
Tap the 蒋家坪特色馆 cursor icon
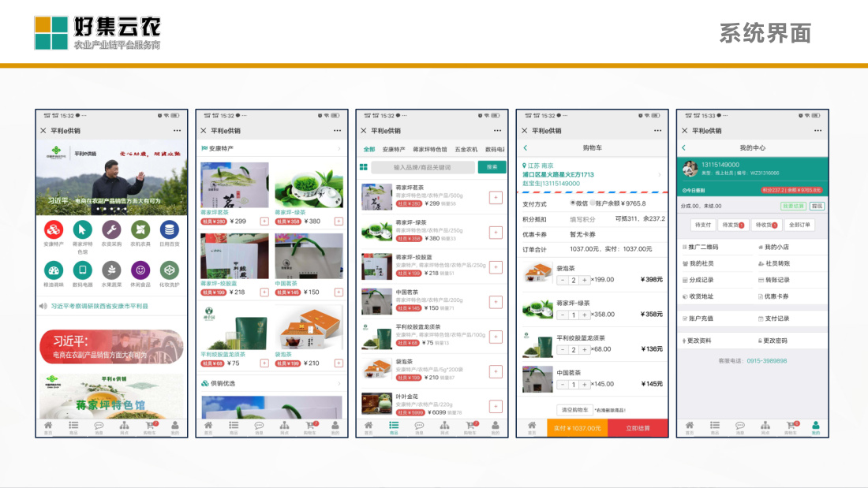(x=83, y=229)
